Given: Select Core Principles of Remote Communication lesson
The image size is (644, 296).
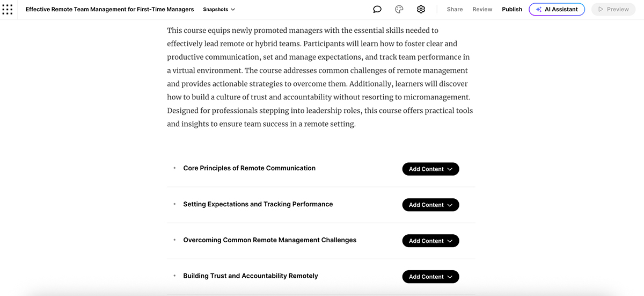Looking at the screenshot, I should point(249,168).
